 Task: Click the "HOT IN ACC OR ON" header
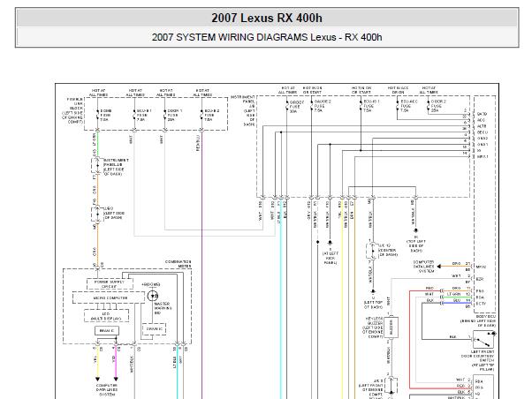pyautogui.click(x=398, y=90)
